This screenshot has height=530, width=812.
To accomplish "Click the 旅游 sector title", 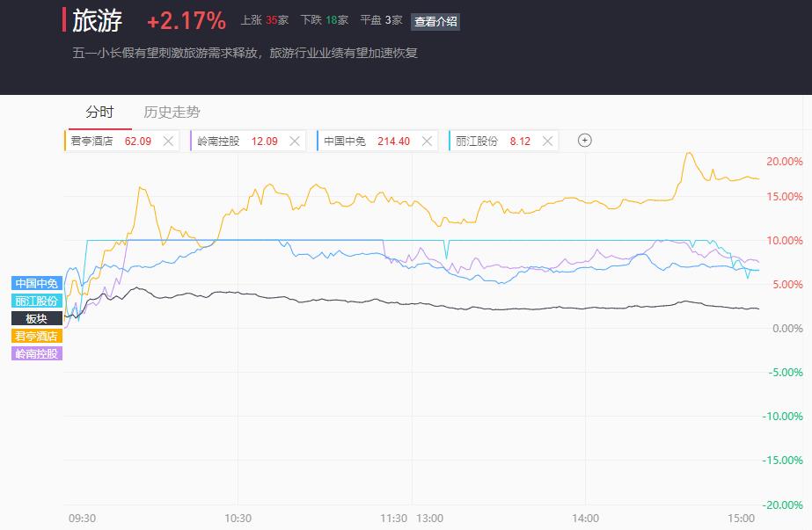I will [x=97, y=21].
